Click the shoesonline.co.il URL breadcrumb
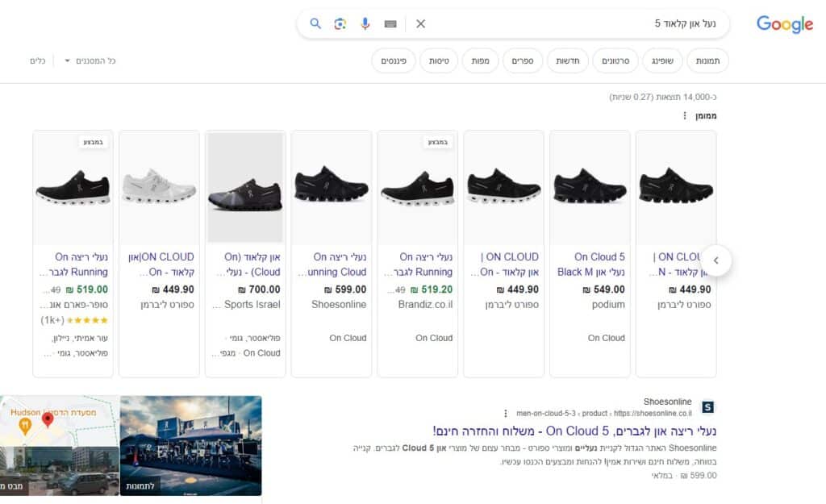 point(603,414)
